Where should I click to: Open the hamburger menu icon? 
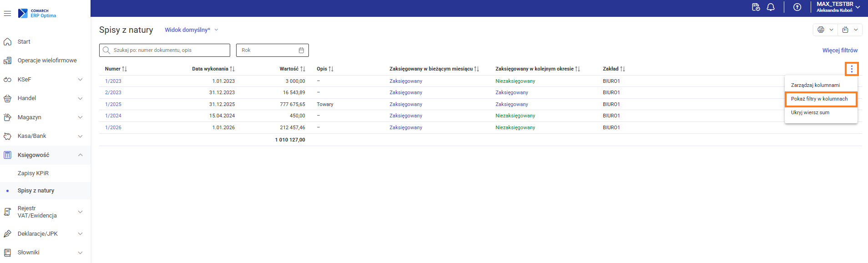7,14
